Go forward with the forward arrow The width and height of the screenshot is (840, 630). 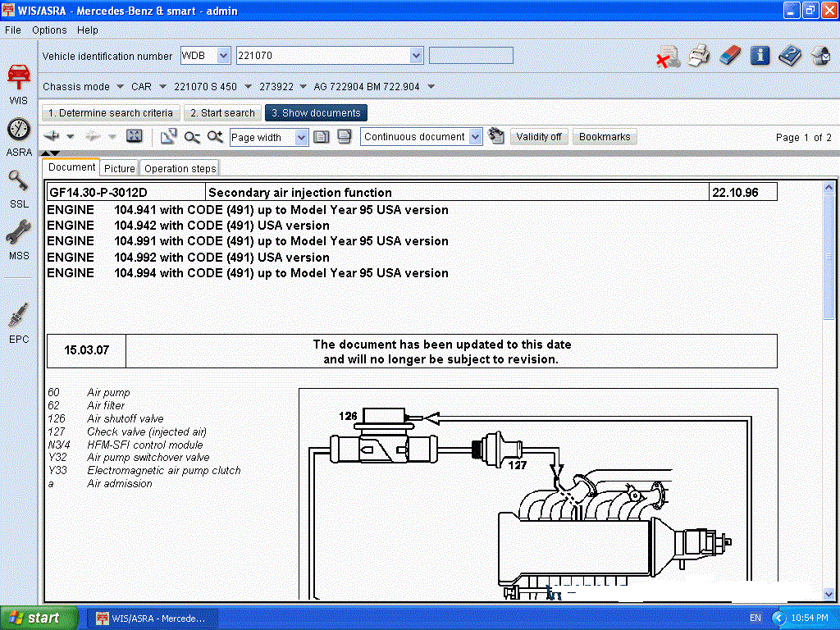(x=93, y=137)
